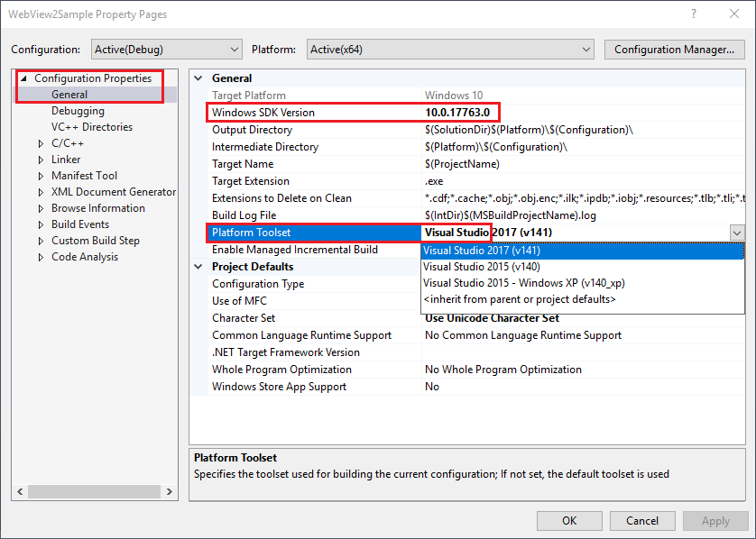Collapse the General section chevron
This screenshot has height=539, width=756.
[x=198, y=78]
